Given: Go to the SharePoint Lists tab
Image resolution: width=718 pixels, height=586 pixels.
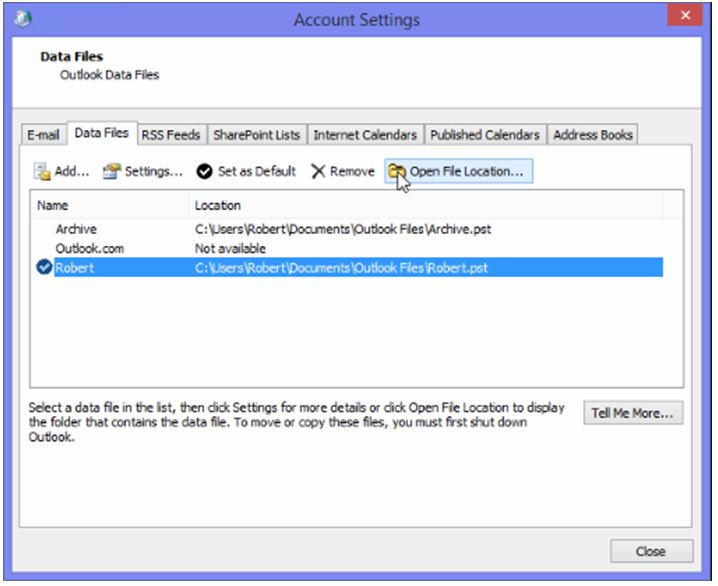Looking at the screenshot, I should 256,135.
